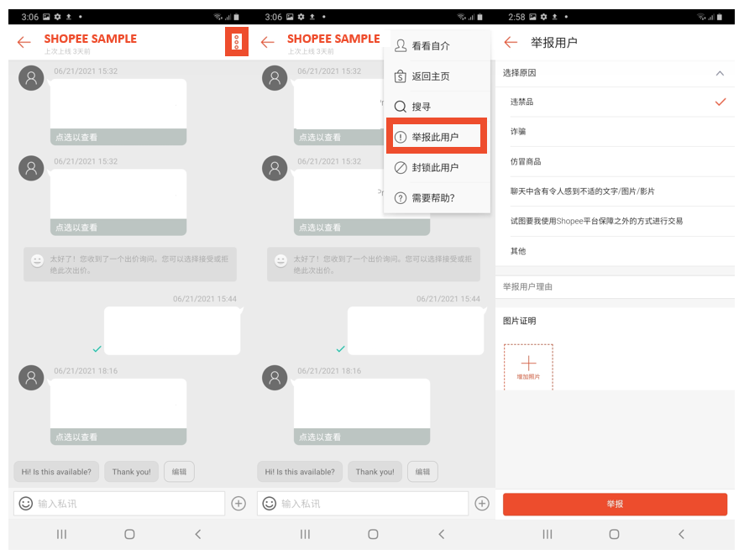Tap 编辑 quick-reply button in second screen

point(422,472)
